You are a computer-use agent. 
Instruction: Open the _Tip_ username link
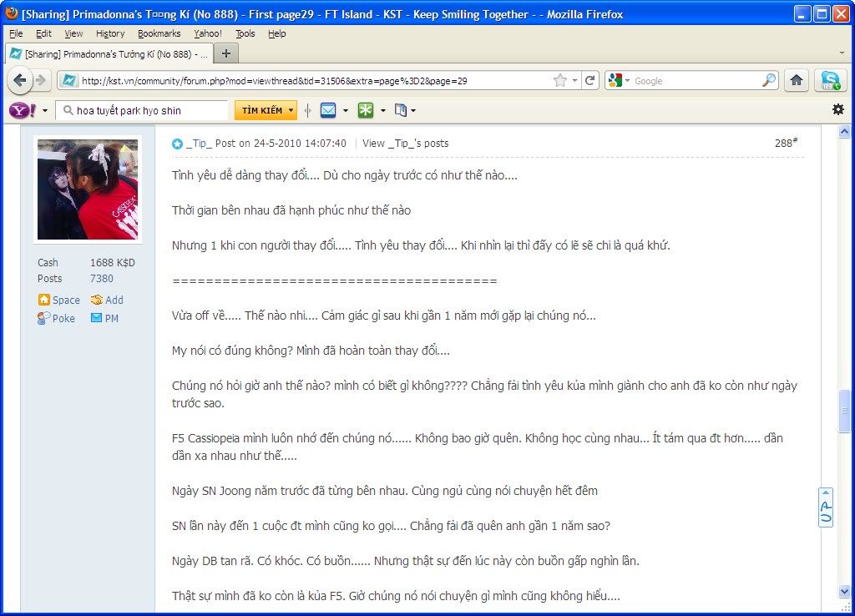[199, 144]
